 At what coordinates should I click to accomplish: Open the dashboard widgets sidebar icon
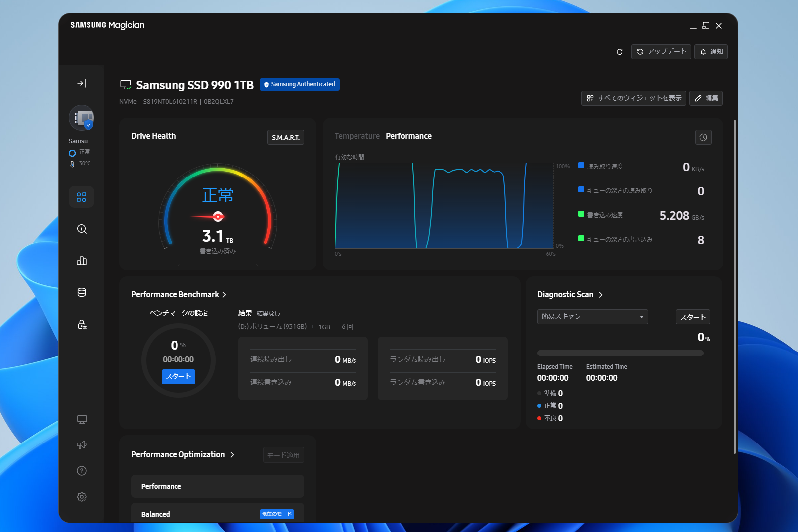pyautogui.click(x=82, y=197)
